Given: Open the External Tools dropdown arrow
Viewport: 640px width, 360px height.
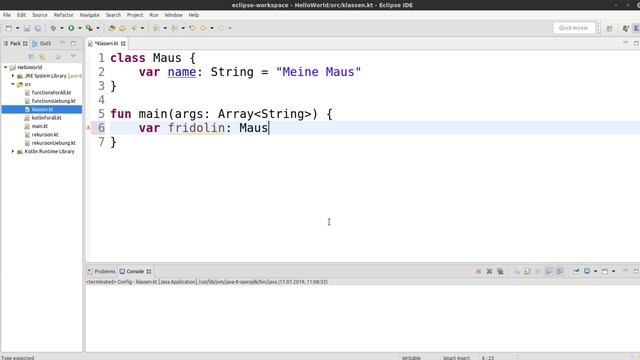Looking at the screenshot, I should (x=98, y=28).
